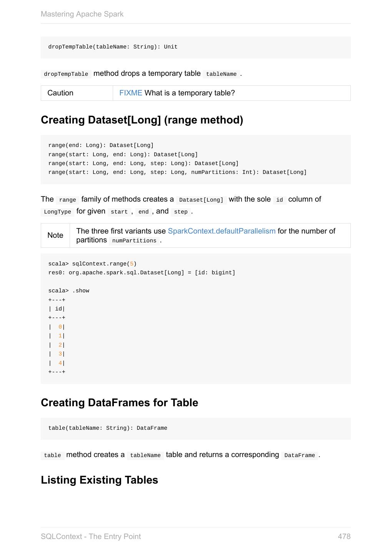
Task: Click the inline DataFrame code term in the table method sentence
Action: coord(300,456)
